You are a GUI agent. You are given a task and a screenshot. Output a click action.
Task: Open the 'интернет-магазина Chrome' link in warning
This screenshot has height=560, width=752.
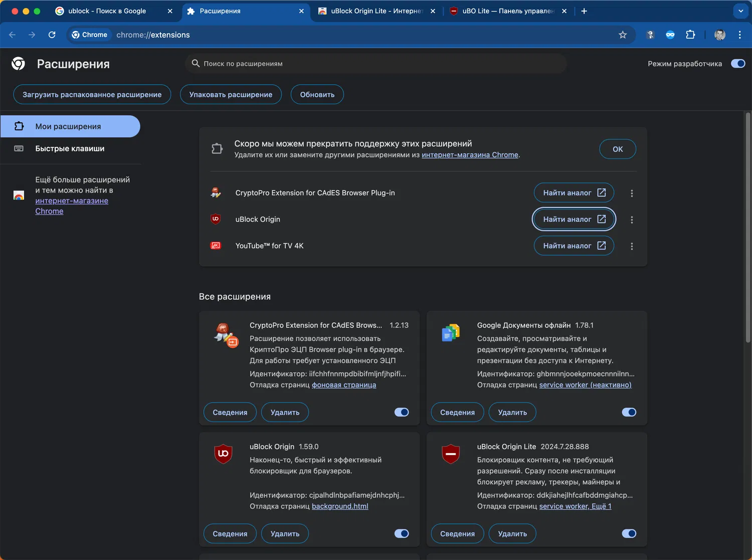point(470,155)
